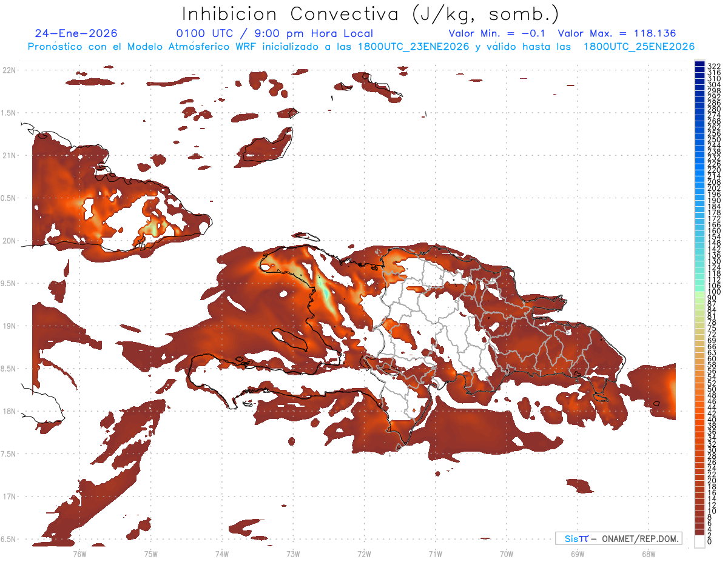Click the darkest blue swatch at colorbar top

(x=699, y=64)
